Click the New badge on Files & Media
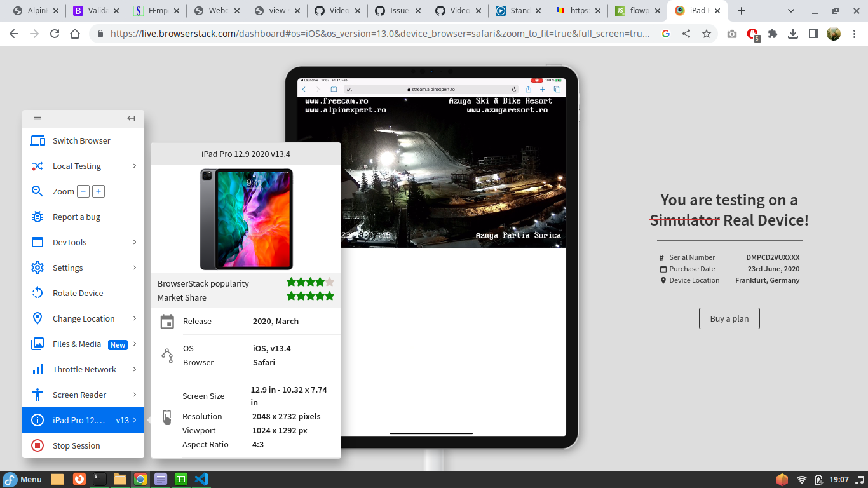The width and height of the screenshot is (868, 488). [x=118, y=345]
